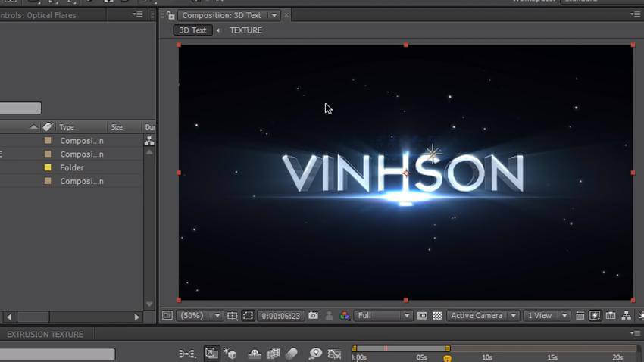Open the Graph Editor icon
This screenshot has height=362, width=644.
point(334,354)
